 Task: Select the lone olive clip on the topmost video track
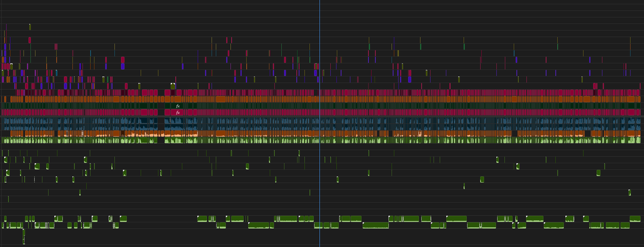(x=30, y=26)
